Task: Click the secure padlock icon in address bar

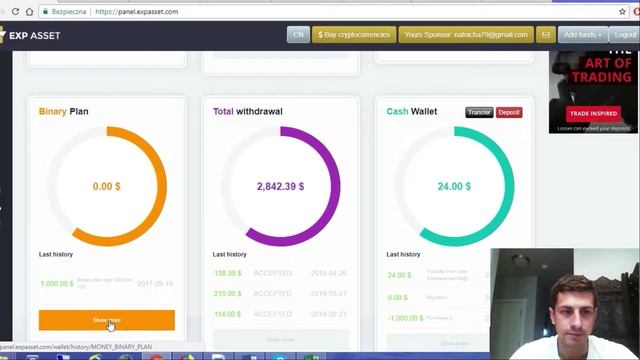Action: (x=45, y=12)
